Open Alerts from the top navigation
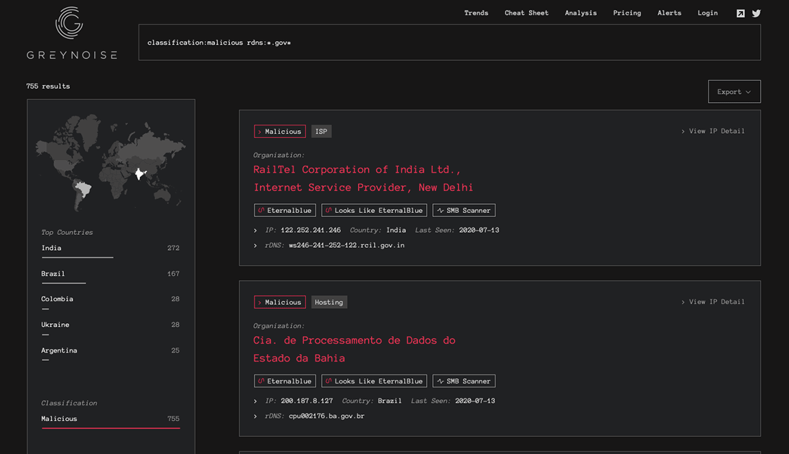 pyautogui.click(x=669, y=13)
